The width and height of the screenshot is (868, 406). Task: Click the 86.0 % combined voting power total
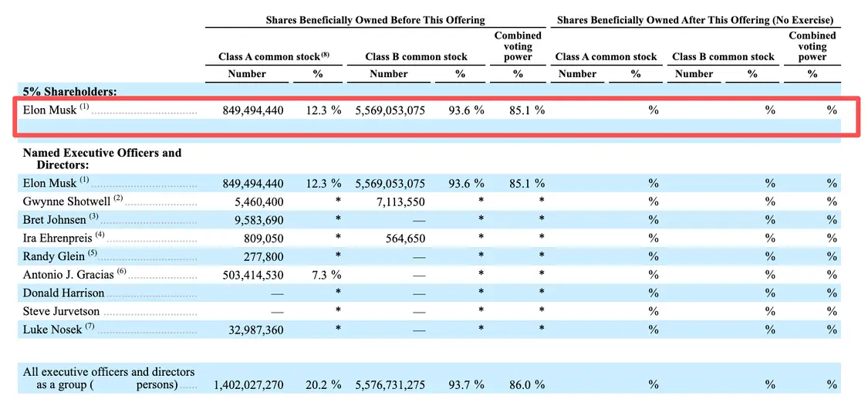point(526,385)
